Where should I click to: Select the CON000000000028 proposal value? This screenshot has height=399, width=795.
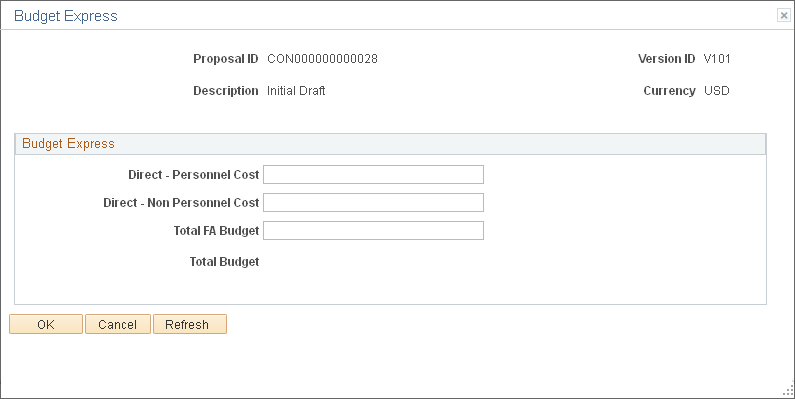322,59
